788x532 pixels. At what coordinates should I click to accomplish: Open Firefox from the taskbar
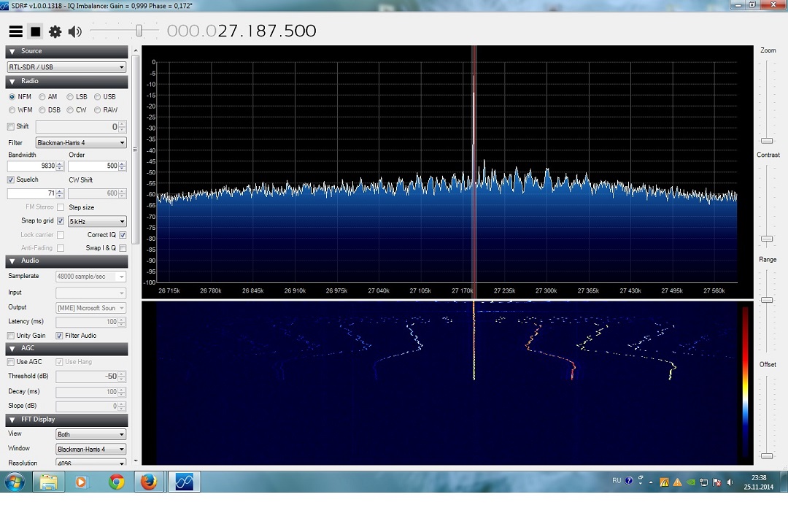[149, 482]
